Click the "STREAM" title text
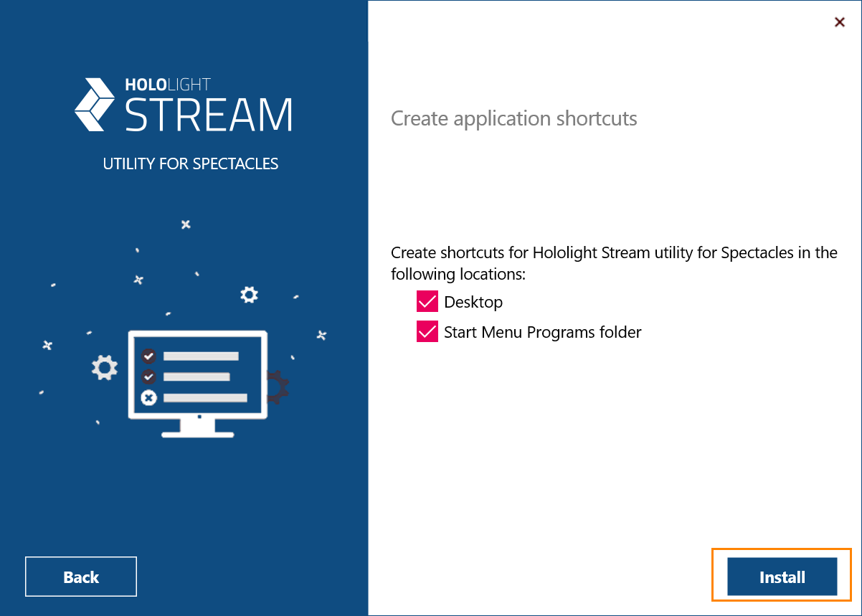The height and width of the screenshot is (616, 862). [x=209, y=115]
